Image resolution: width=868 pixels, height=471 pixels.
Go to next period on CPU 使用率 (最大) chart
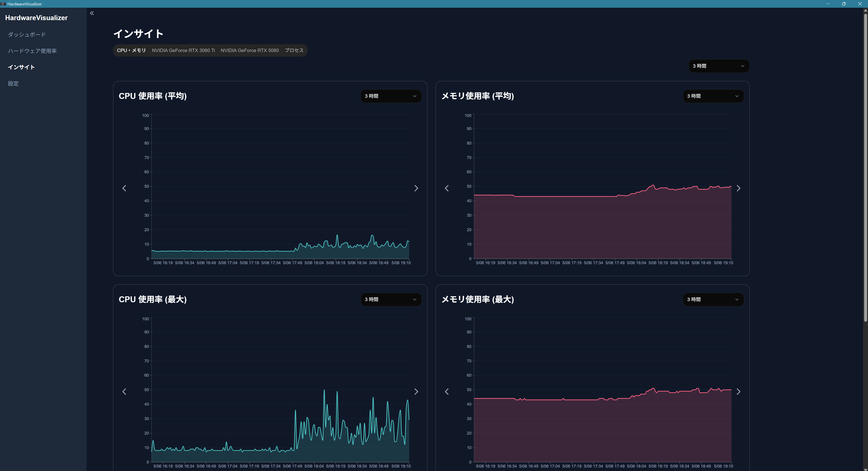(x=416, y=391)
